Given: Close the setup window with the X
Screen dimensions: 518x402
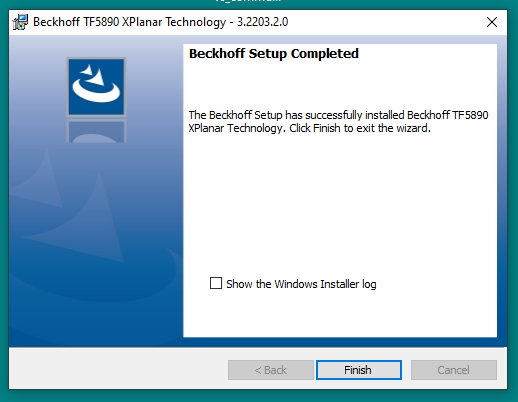Looking at the screenshot, I should click(492, 22).
